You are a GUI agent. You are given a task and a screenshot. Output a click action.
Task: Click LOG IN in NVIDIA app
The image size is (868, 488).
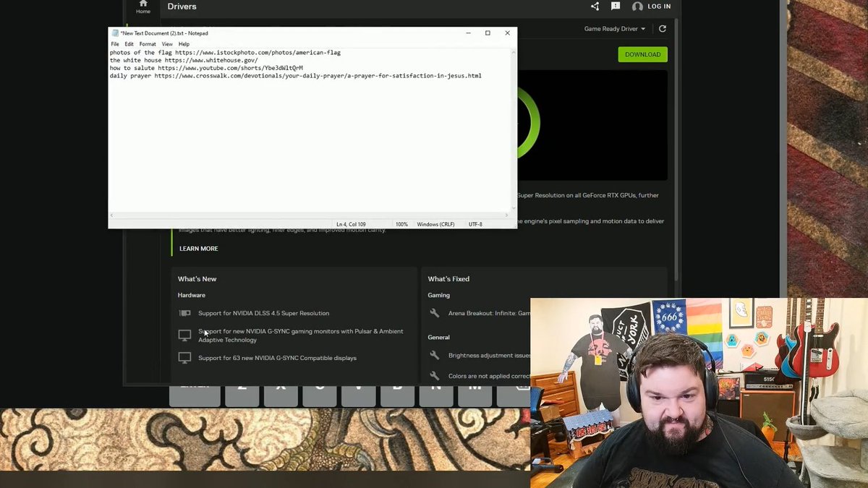(659, 7)
